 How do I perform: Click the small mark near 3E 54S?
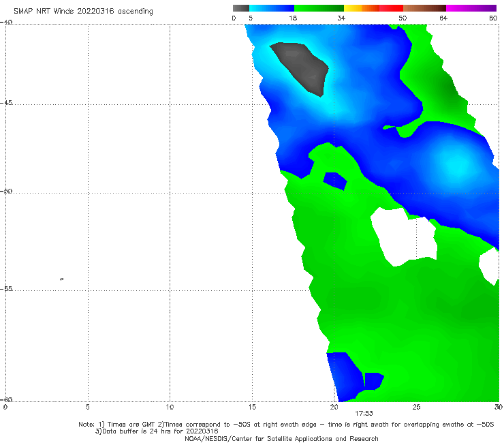pos(62,279)
